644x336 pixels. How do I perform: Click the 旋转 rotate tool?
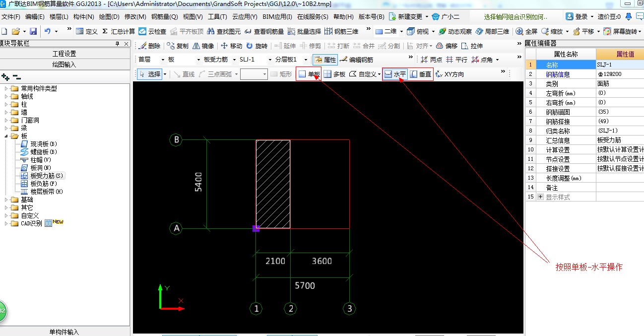(x=257, y=46)
